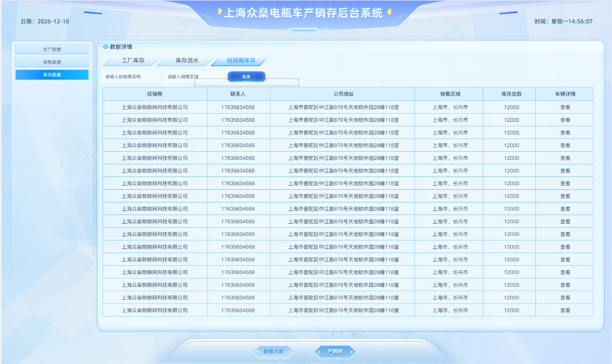612x364 pixels.
Task: Click the 公司地址 column header
Action: pyautogui.click(x=342, y=94)
